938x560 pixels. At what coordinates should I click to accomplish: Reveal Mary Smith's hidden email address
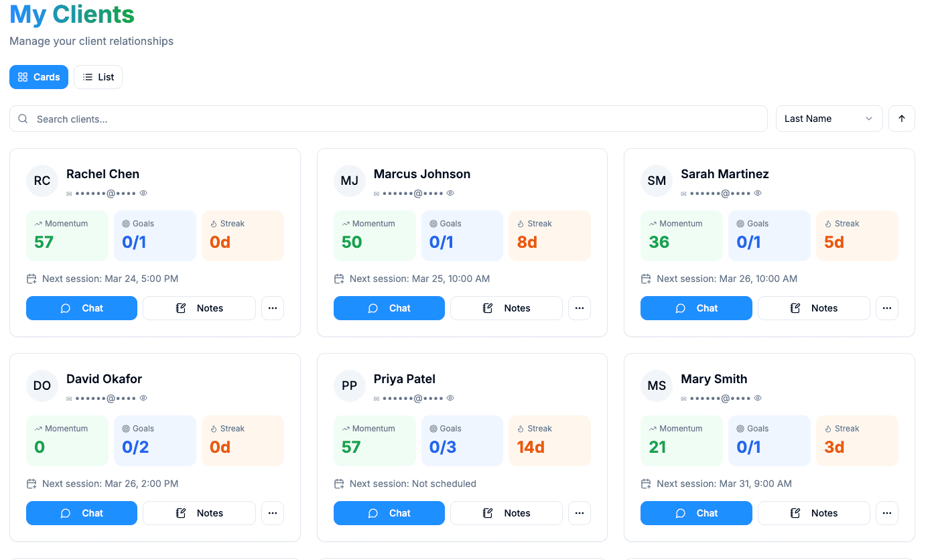(x=758, y=398)
